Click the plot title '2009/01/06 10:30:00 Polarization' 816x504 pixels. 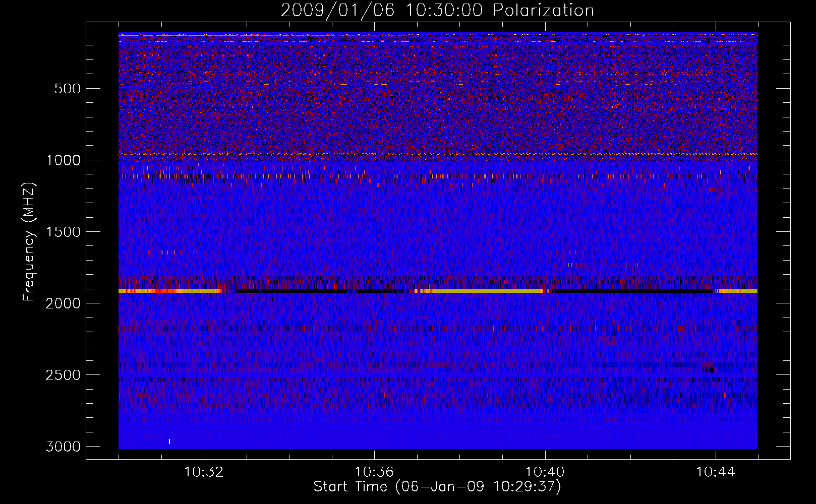coord(437,11)
